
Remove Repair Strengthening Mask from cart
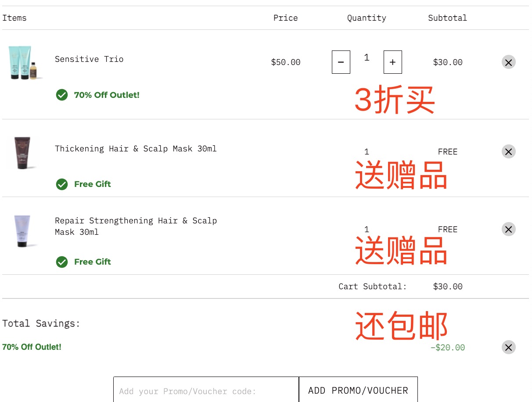point(508,229)
